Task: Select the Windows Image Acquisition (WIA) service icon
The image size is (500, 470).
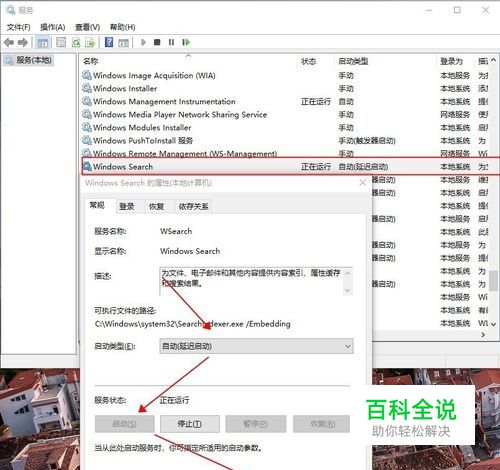Action: point(87,75)
